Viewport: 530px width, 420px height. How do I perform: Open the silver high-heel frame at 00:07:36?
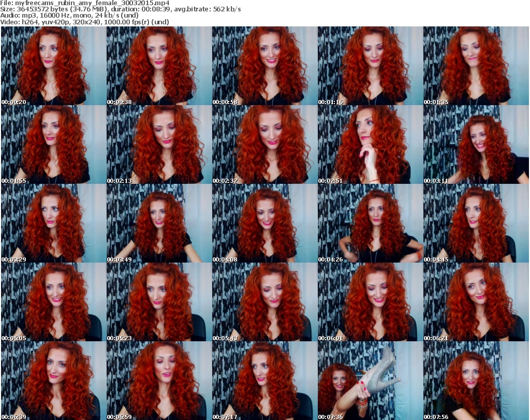click(370, 381)
